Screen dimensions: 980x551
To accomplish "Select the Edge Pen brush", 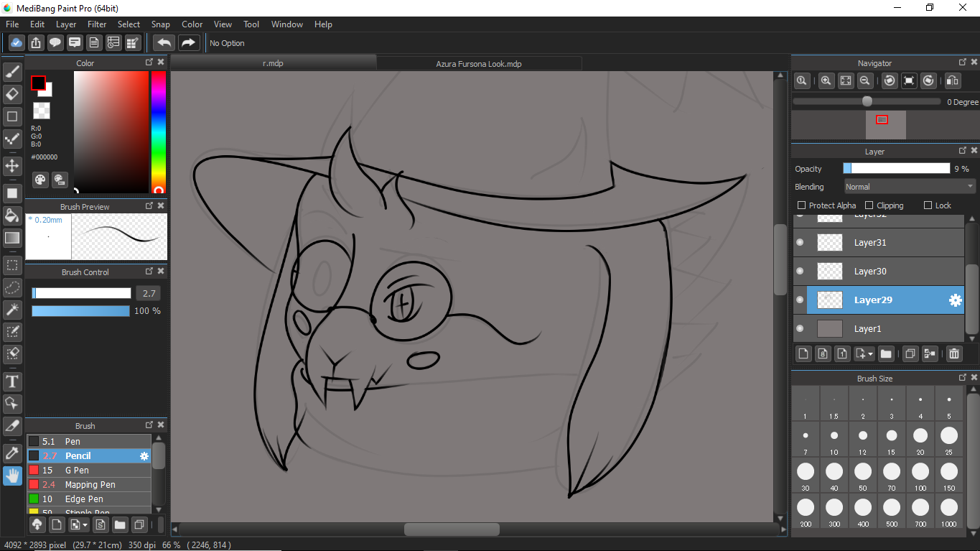I will pos(89,499).
